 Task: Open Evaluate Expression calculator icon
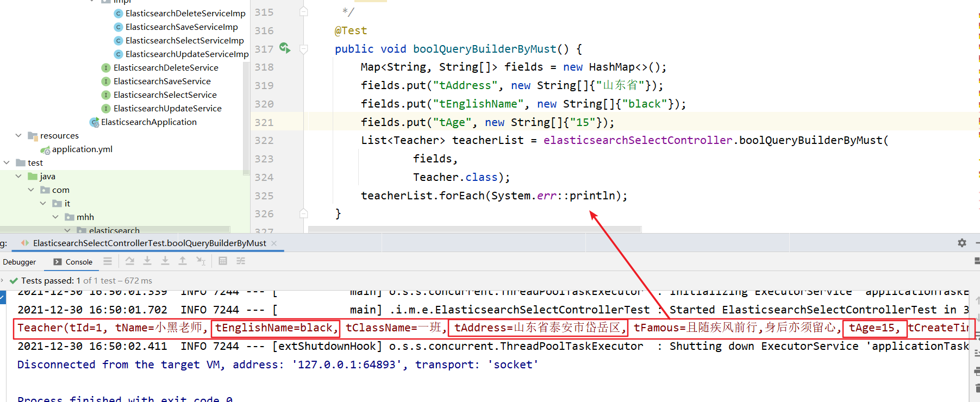coord(223,261)
